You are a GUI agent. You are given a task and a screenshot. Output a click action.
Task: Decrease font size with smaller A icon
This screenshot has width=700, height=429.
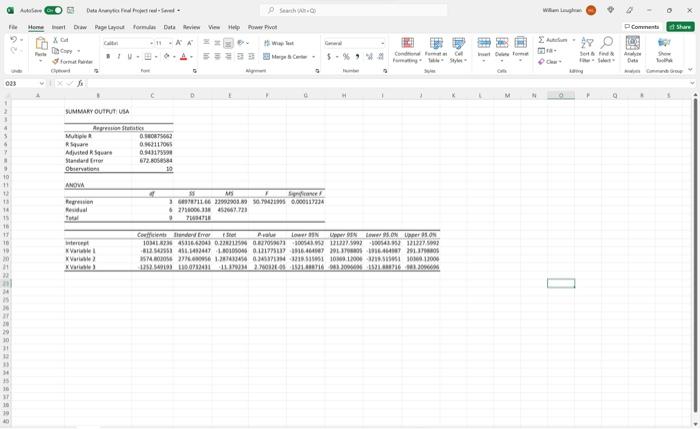pos(190,43)
